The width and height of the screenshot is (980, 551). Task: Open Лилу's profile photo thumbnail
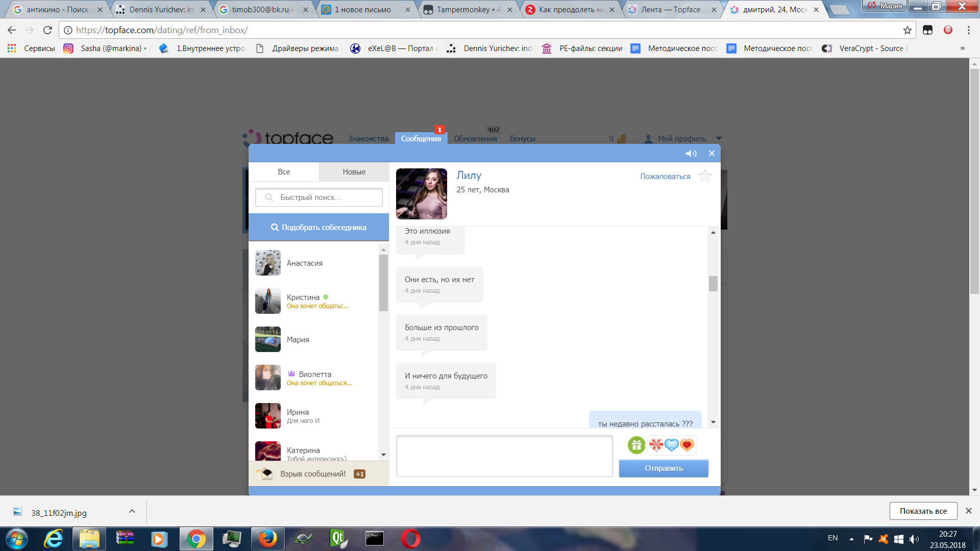(x=422, y=194)
